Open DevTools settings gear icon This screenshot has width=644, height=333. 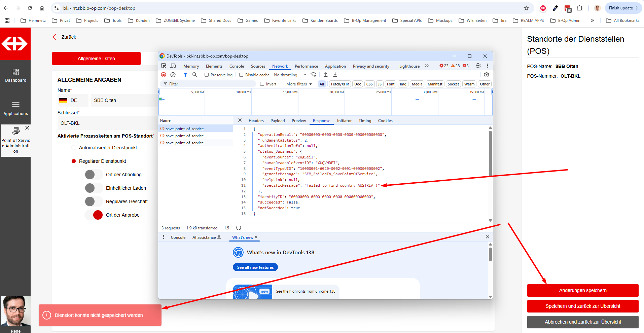click(478, 66)
